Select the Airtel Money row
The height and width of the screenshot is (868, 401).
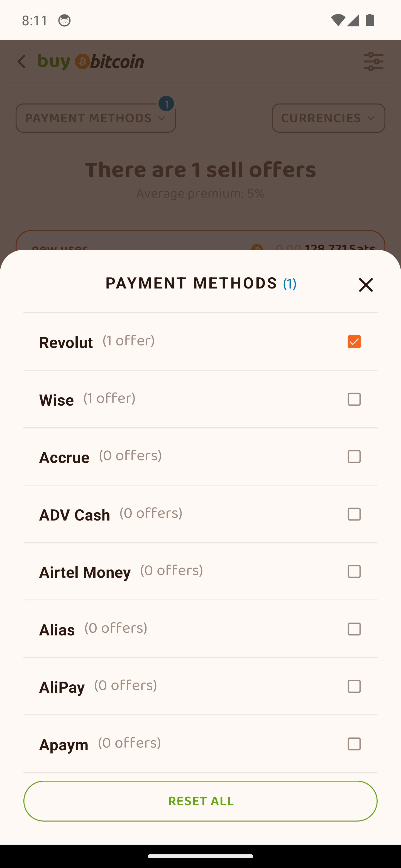point(200,571)
